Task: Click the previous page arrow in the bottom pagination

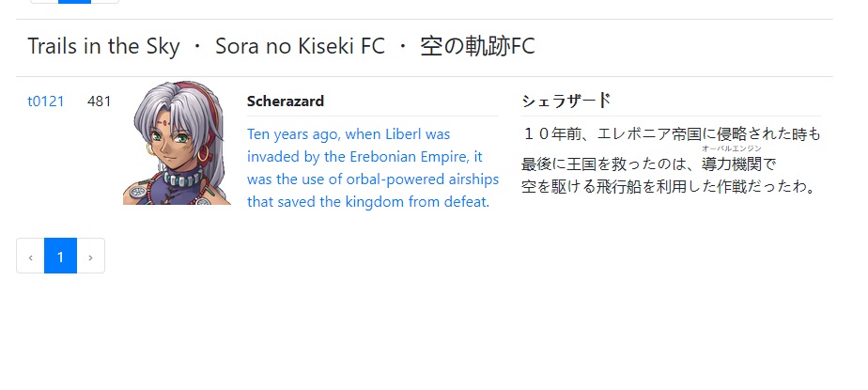Action: (x=30, y=257)
